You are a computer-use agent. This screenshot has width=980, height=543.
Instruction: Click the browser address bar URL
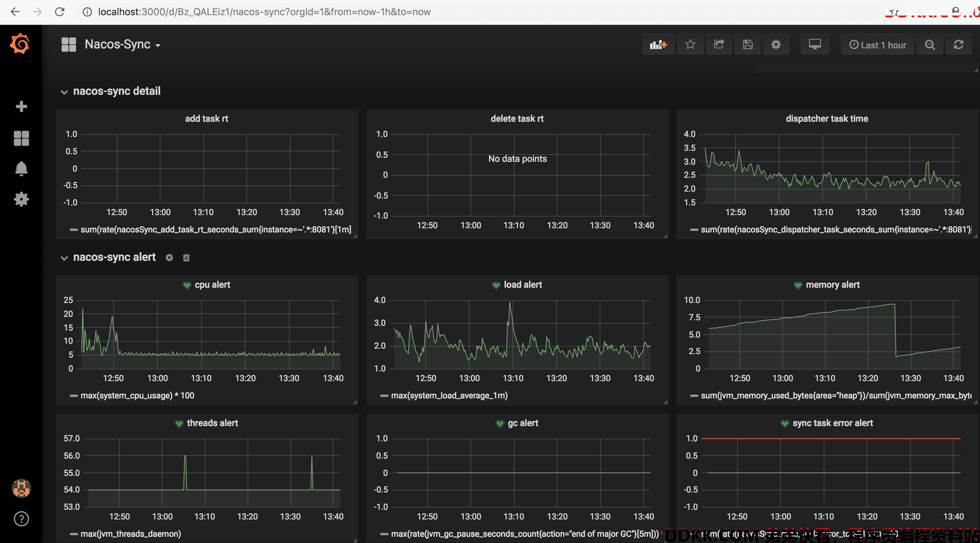[x=264, y=12]
